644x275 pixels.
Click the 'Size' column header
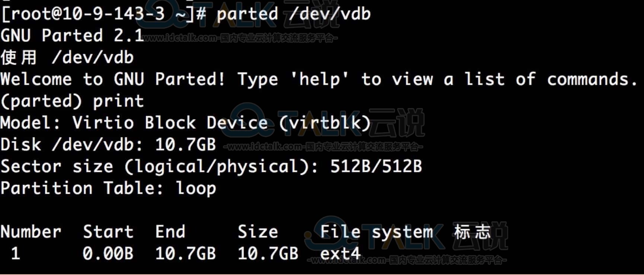(258, 231)
